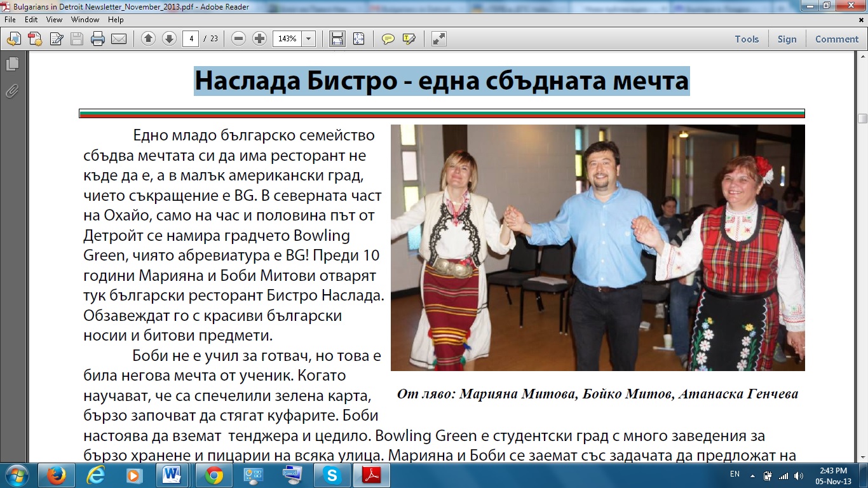Click the page number input field
Image resolution: width=868 pixels, height=488 pixels.
pyautogui.click(x=191, y=39)
